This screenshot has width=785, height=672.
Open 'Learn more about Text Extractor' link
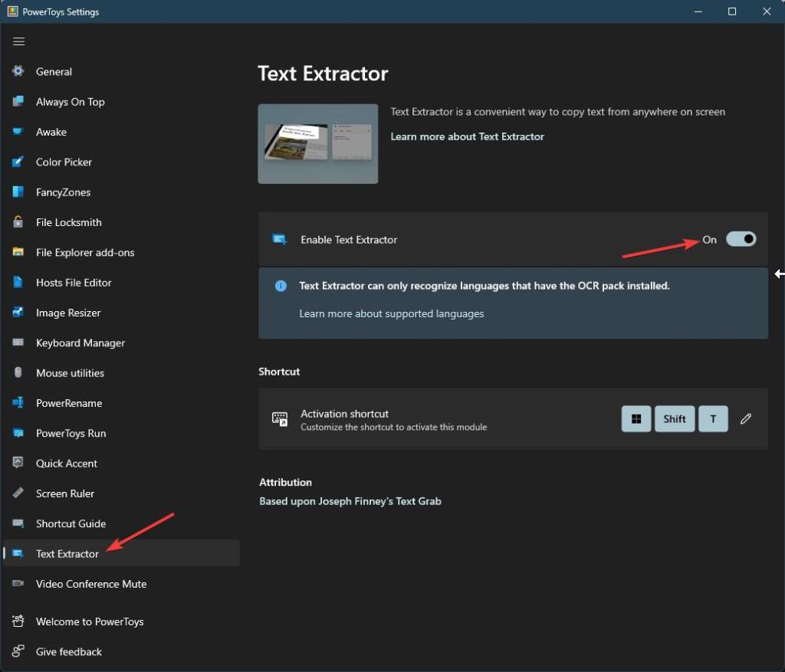coord(468,136)
